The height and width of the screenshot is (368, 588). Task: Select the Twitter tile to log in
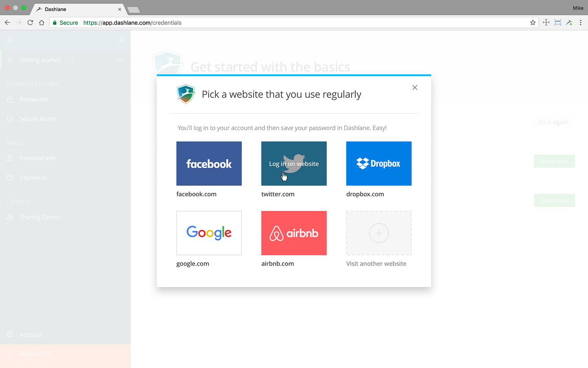point(294,163)
